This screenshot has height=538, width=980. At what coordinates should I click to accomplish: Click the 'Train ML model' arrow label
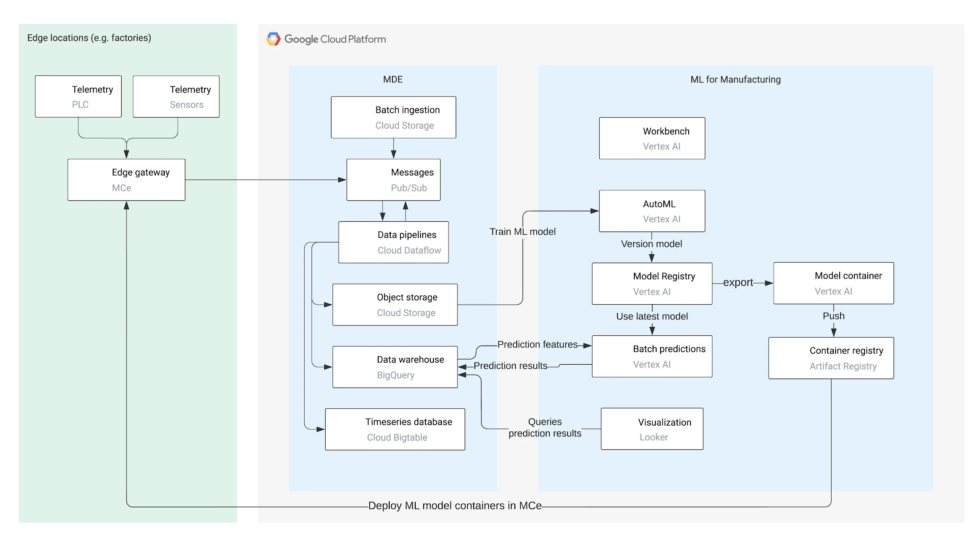tap(523, 232)
